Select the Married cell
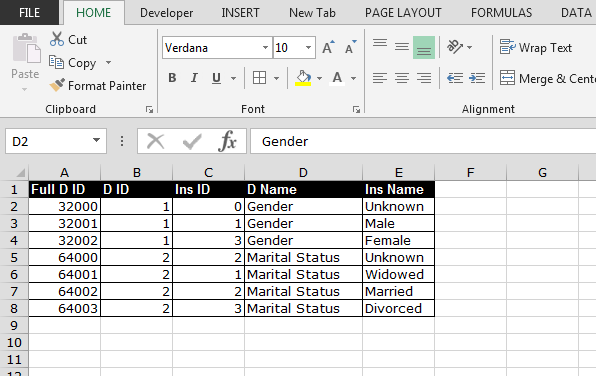The image size is (596, 376). [398, 292]
